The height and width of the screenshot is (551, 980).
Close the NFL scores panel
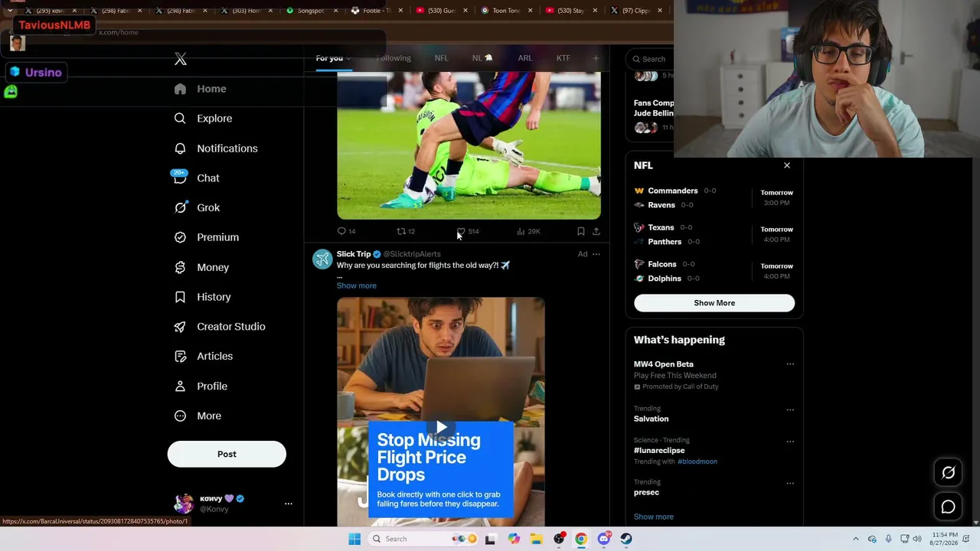(x=786, y=165)
